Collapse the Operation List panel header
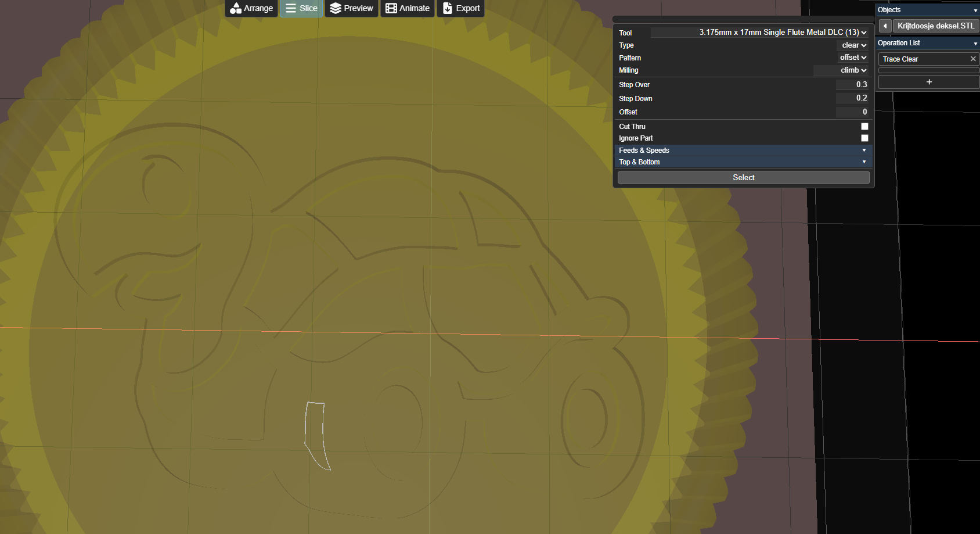980x534 pixels. coord(927,43)
